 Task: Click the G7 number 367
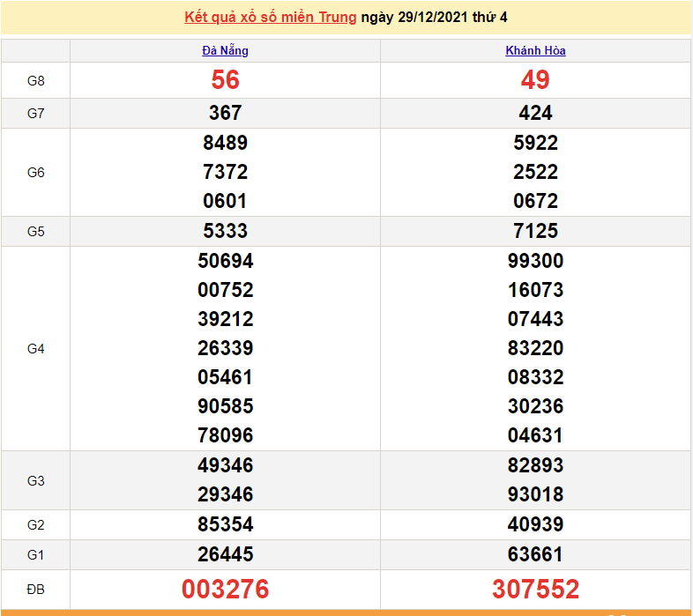[x=225, y=113]
